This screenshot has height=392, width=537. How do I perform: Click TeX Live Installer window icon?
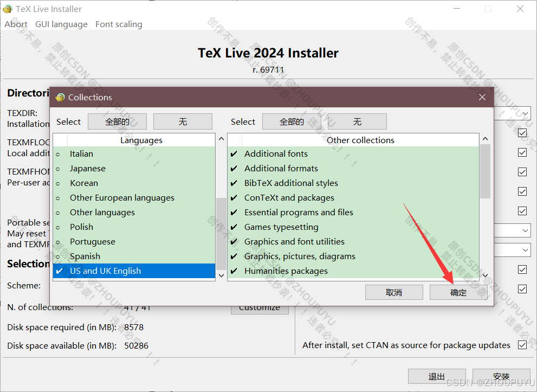8,9
